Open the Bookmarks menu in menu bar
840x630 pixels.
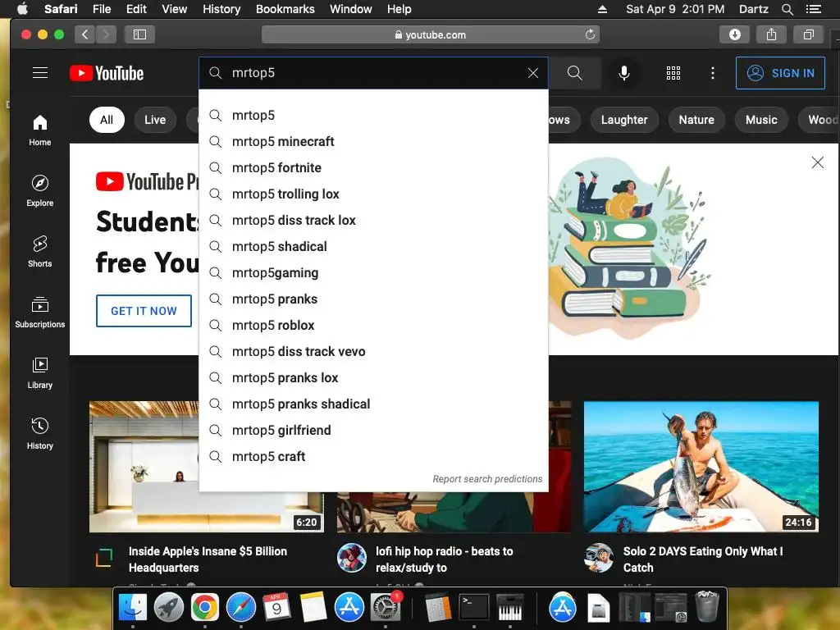pos(285,9)
